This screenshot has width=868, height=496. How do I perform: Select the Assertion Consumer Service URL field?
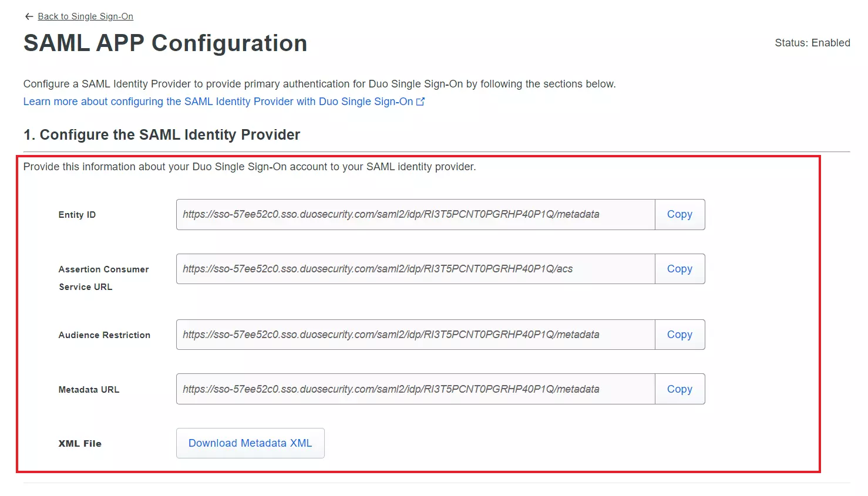point(415,269)
